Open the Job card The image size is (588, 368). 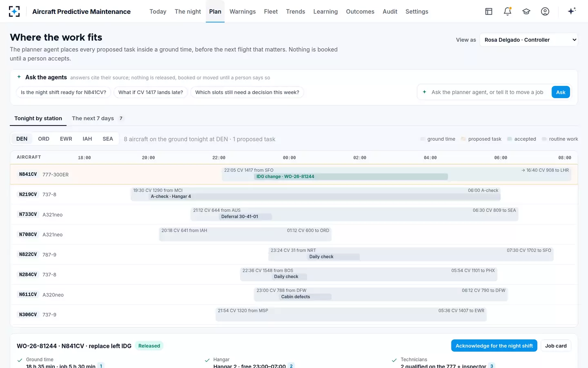tap(556, 346)
